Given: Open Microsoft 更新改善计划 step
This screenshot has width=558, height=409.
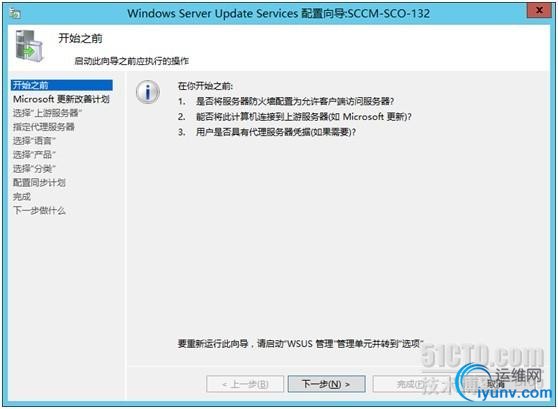Looking at the screenshot, I should point(61,99).
